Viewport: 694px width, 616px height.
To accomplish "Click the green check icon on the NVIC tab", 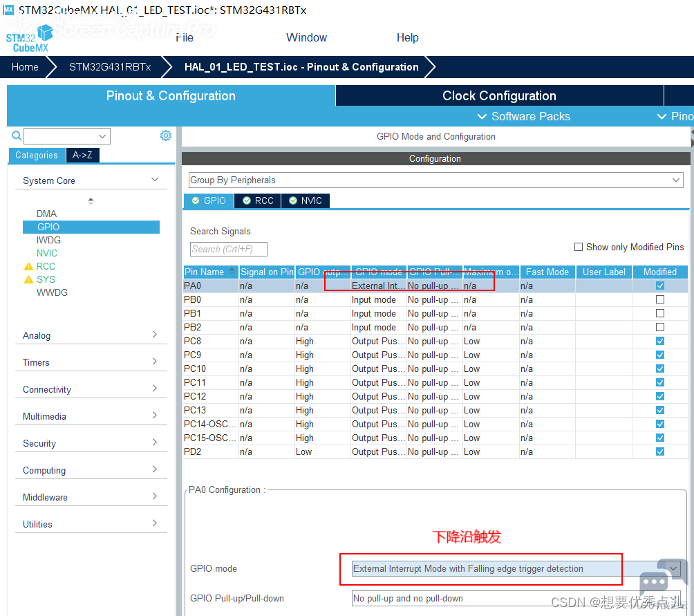I will 293,201.
